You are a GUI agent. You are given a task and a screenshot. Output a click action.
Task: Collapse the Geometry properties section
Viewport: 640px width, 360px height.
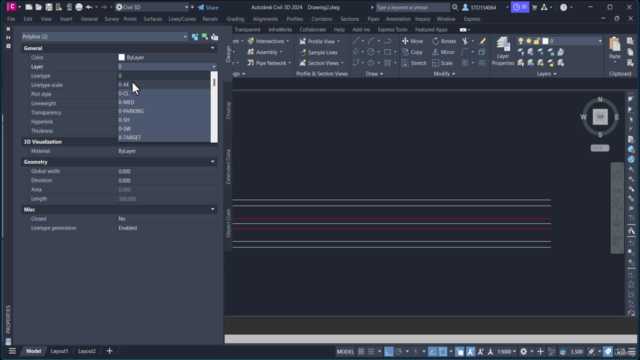[212, 162]
